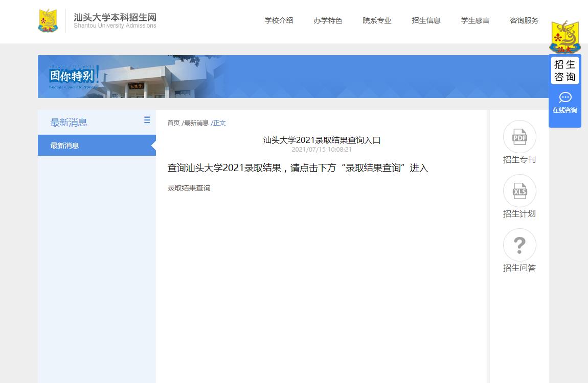Image resolution: width=588 pixels, height=383 pixels.
Task: Open the 办学特色 navigation menu
Action: point(328,20)
